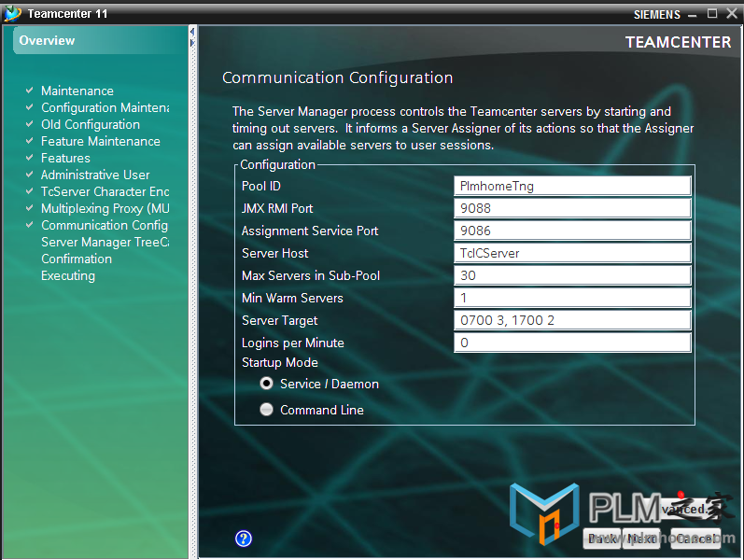Screen dimensions: 744x560
Task: Click the Pool ID field with PlmhomeTng
Action: [572, 186]
